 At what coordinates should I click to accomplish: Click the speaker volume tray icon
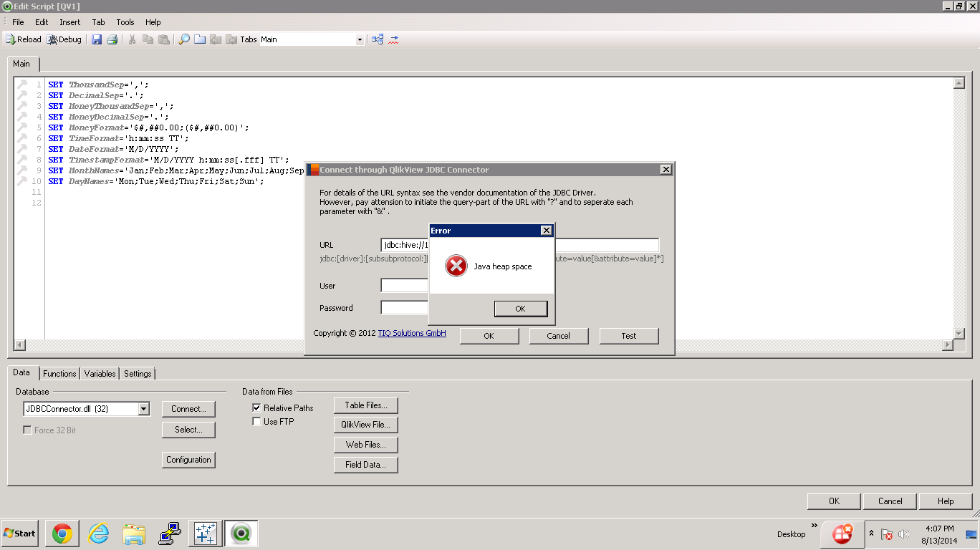point(903,534)
